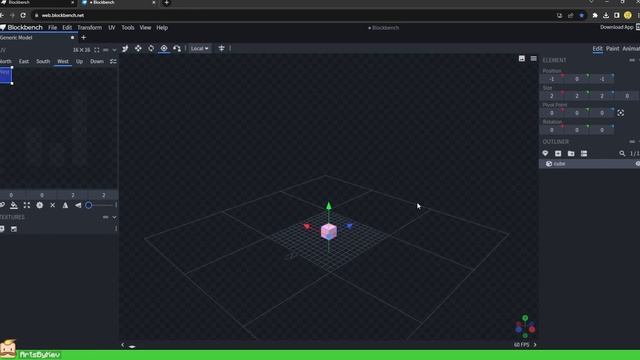Screen dimensions: 640x360
Task: Click UV fullscreen icon next to 16 x 16
Action: tap(97, 50)
